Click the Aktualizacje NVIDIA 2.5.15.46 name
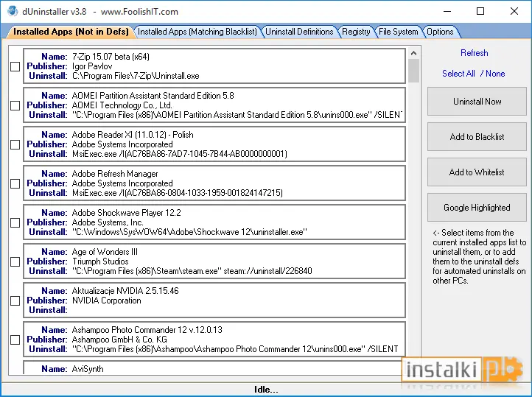Image resolution: width=532 pixels, height=397 pixels. [125, 290]
